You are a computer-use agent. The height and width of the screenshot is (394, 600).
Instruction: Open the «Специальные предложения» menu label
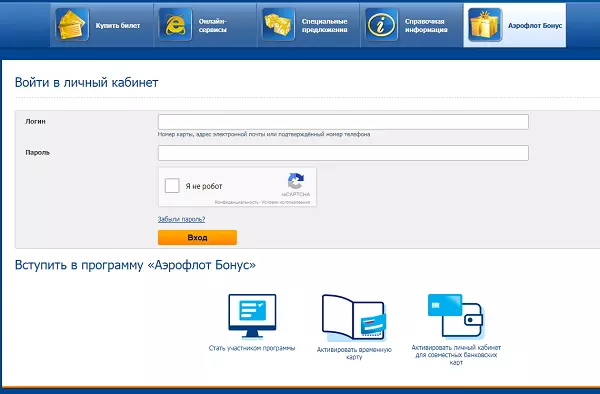pos(324,26)
